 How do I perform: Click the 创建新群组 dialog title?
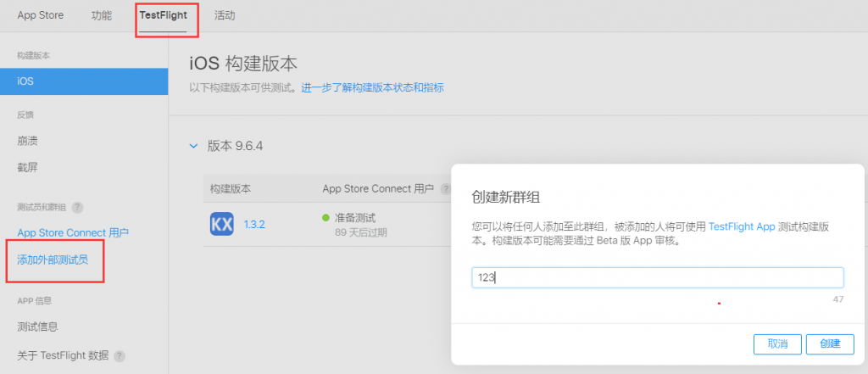coord(506,198)
